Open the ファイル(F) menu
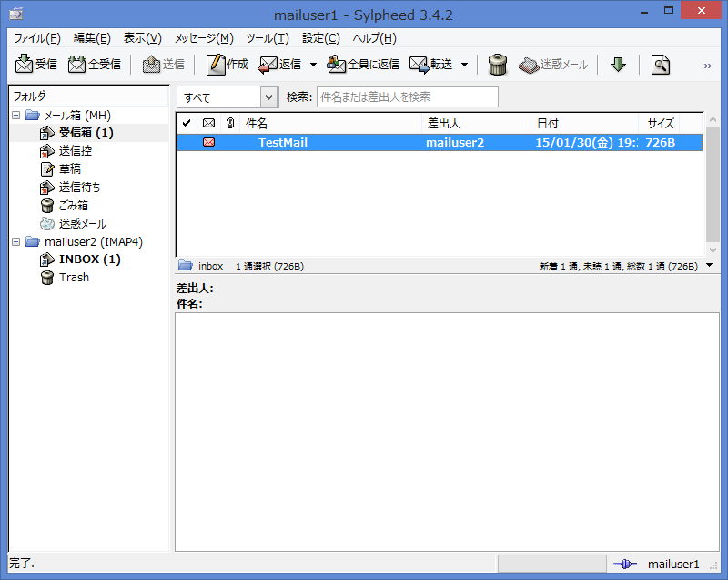Image resolution: width=728 pixels, height=580 pixels. tap(37, 38)
